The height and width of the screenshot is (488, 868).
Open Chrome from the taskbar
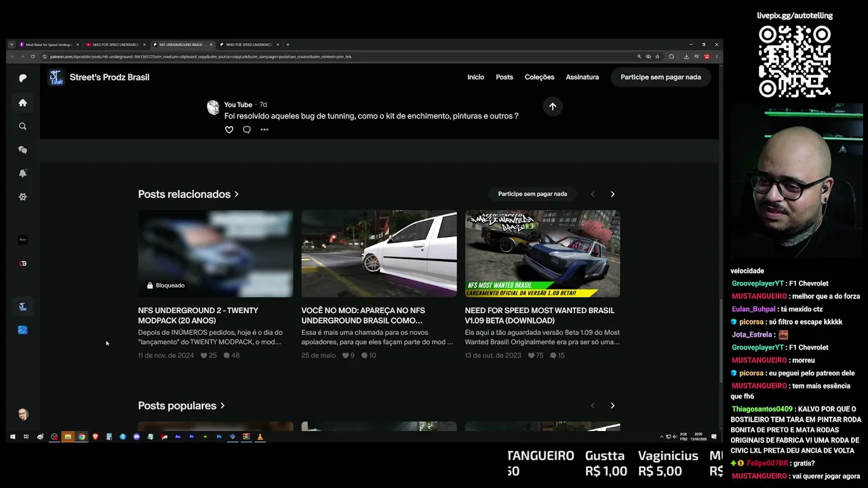[x=81, y=437]
